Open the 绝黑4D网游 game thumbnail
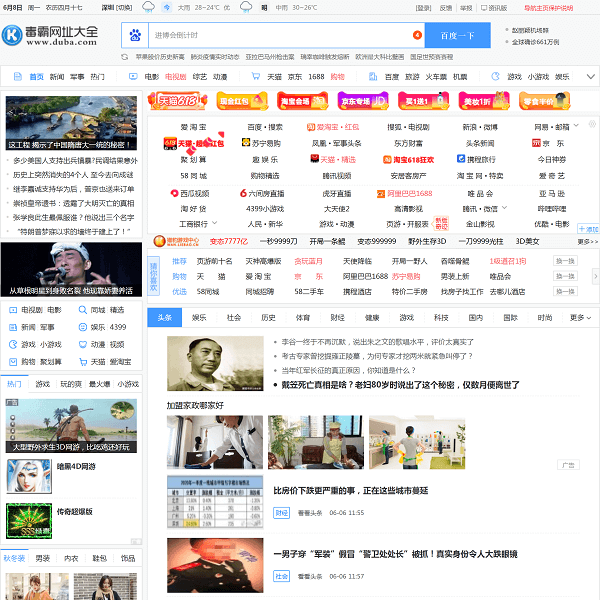The height and width of the screenshot is (600, 600). pyautogui.click(x=29, y=476)
